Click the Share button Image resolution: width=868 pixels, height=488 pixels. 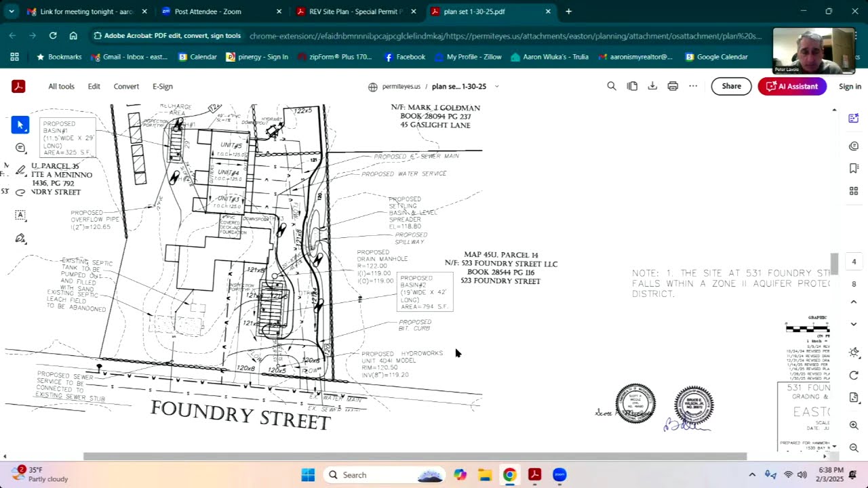click(731, 86)
